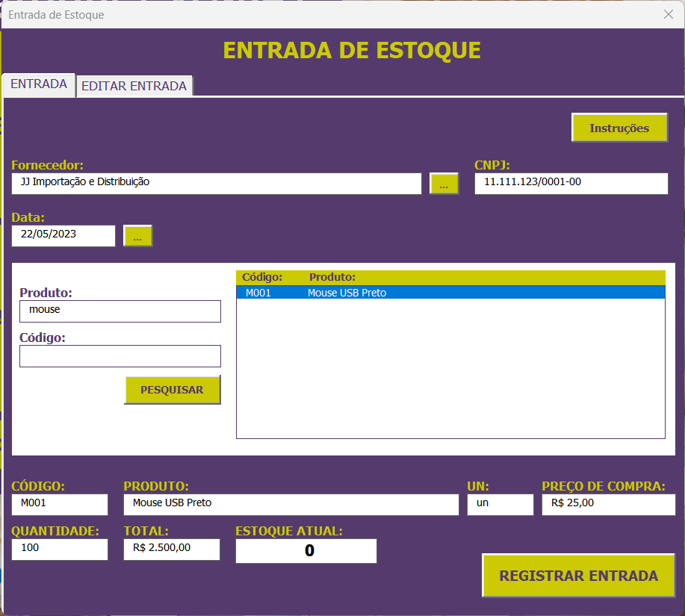Close the Entrada de Estoque window

[x=669, y=14]
